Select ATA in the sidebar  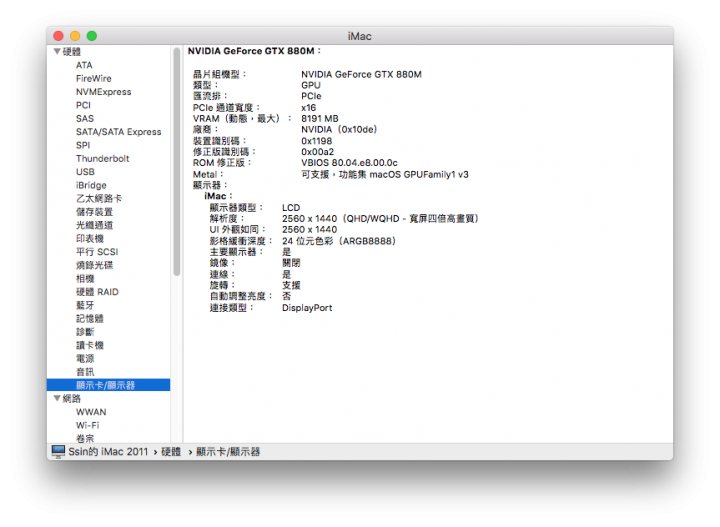(x=84, y=65)
